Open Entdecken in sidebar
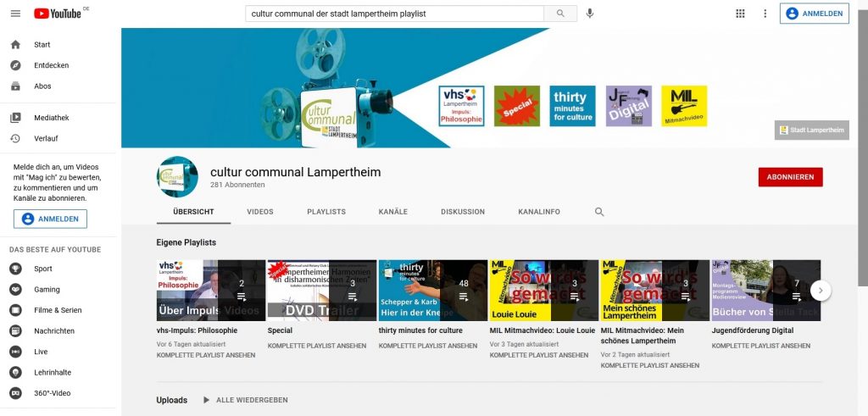The image size is (868, 416). 60,65
